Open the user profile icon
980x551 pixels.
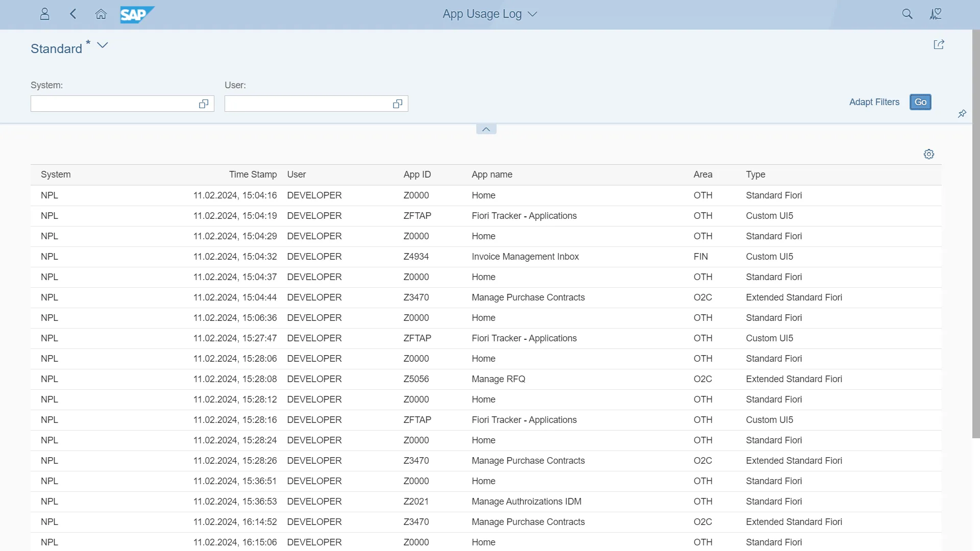[x=44, y=14]
